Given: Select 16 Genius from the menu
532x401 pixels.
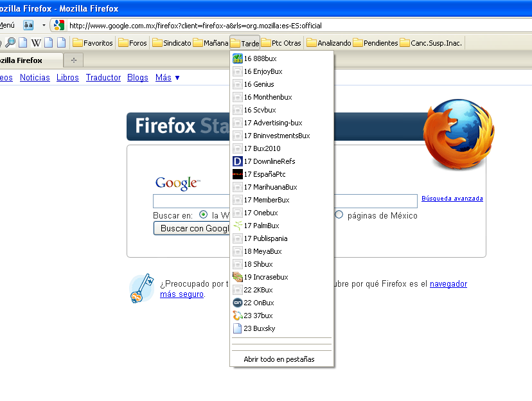Looking at the screenshot, I should coord(281,84).
